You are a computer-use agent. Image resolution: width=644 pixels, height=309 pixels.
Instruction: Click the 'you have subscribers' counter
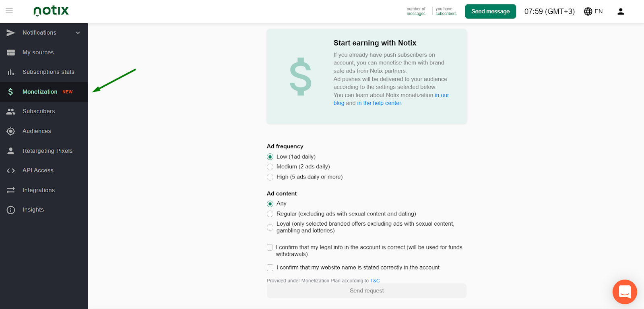(x=446, y=11)
